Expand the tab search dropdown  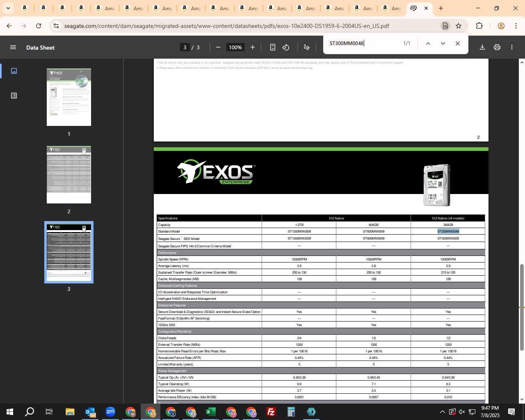coord(8,8)
